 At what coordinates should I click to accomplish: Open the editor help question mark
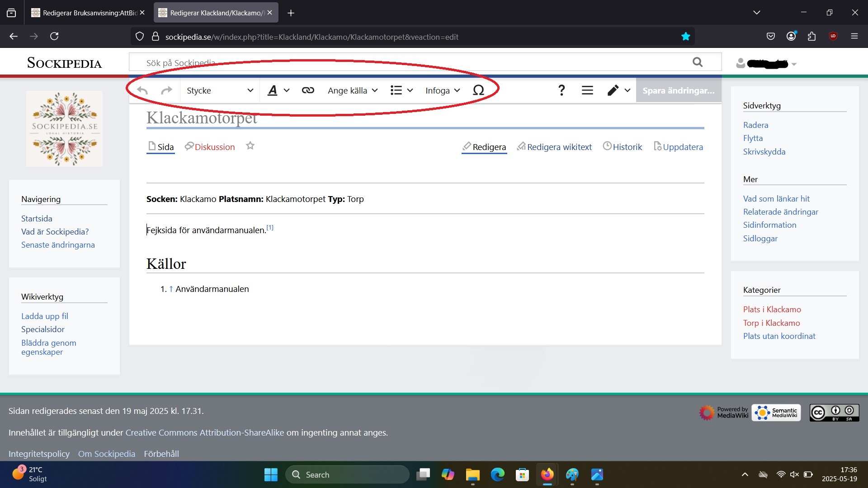pyautogui.click(x=561, y=90)
